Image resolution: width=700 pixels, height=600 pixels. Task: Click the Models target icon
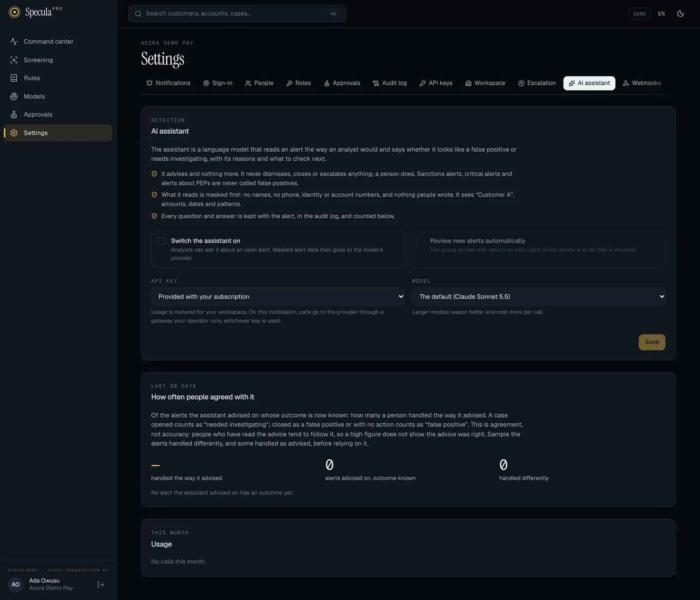pos(14,96)
